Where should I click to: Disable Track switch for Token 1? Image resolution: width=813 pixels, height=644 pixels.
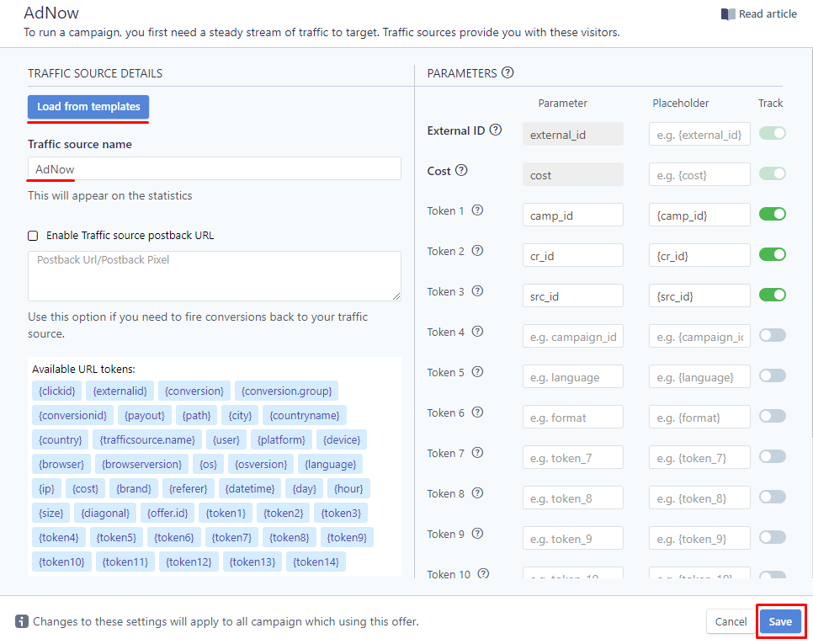[x=772, y=214]
